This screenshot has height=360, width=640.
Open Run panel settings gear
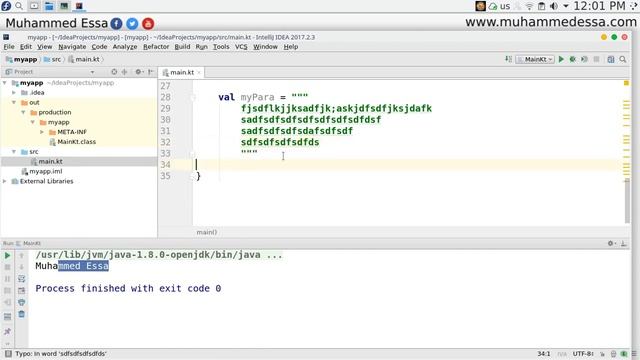(611, 243)
